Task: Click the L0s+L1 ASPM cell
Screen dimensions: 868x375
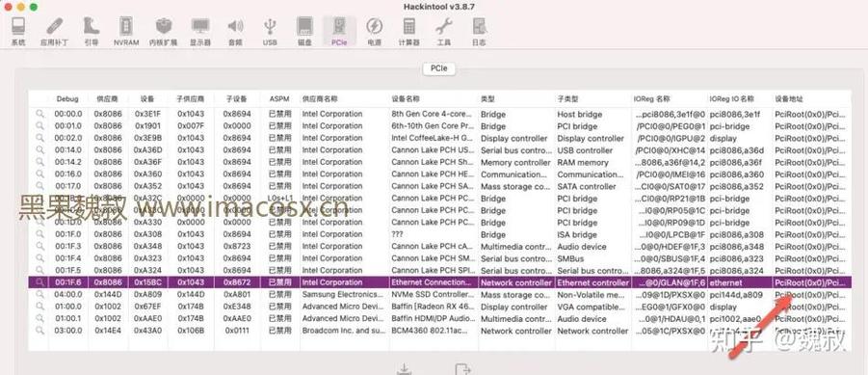Action: tap(279, 199)
